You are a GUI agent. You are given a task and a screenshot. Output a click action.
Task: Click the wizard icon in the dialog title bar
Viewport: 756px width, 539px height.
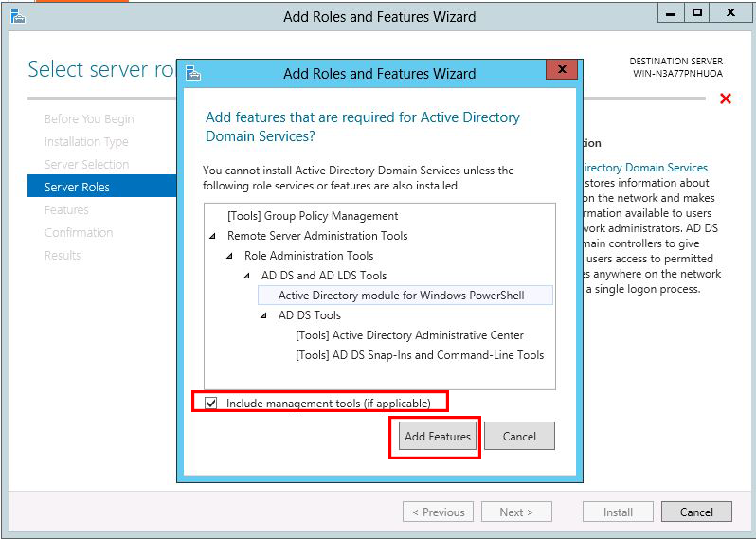[x=193, y=73]
